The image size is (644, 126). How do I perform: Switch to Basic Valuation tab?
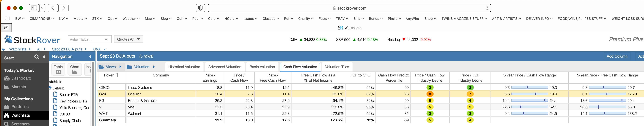click(262, 67)
